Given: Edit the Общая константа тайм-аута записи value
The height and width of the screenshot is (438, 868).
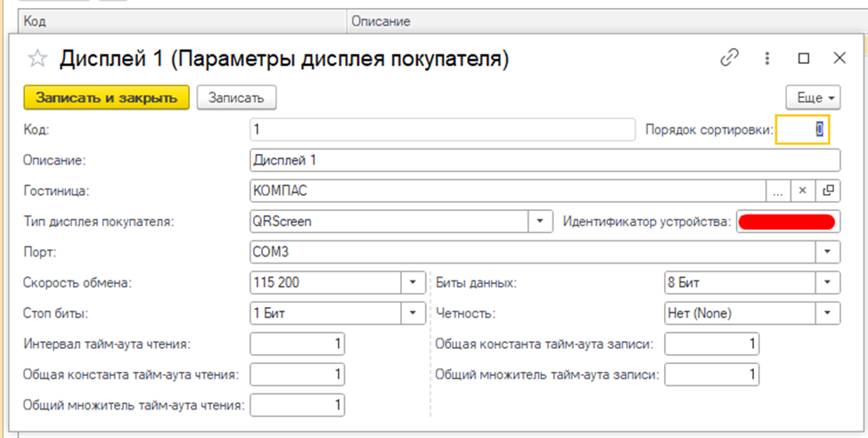Looking at the screenshot, I should 712,344.
